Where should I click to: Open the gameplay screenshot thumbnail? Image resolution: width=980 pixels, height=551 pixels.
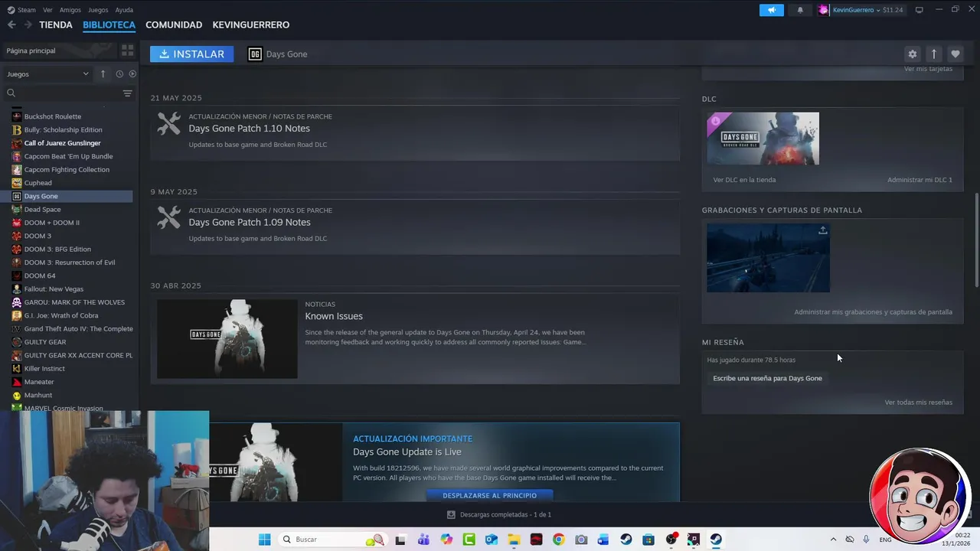click(768, 257)
